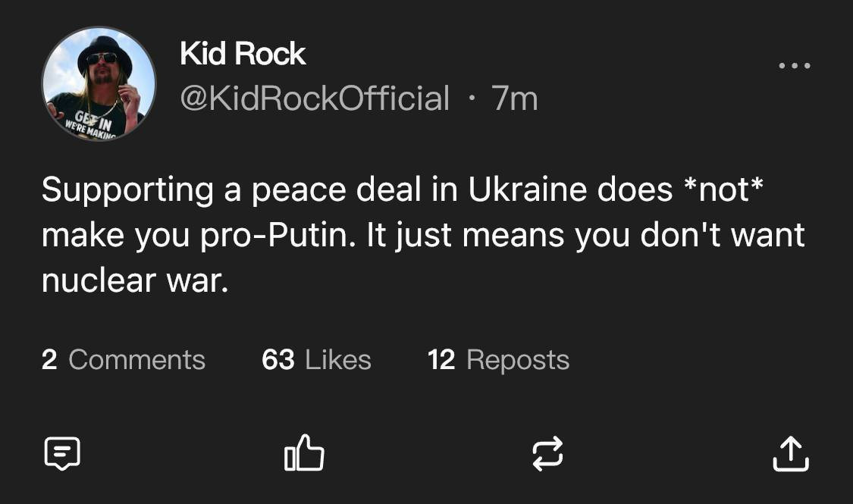The image size is (853, 504).
Task: View the 12 Reposts list
Action: [498, 359]
